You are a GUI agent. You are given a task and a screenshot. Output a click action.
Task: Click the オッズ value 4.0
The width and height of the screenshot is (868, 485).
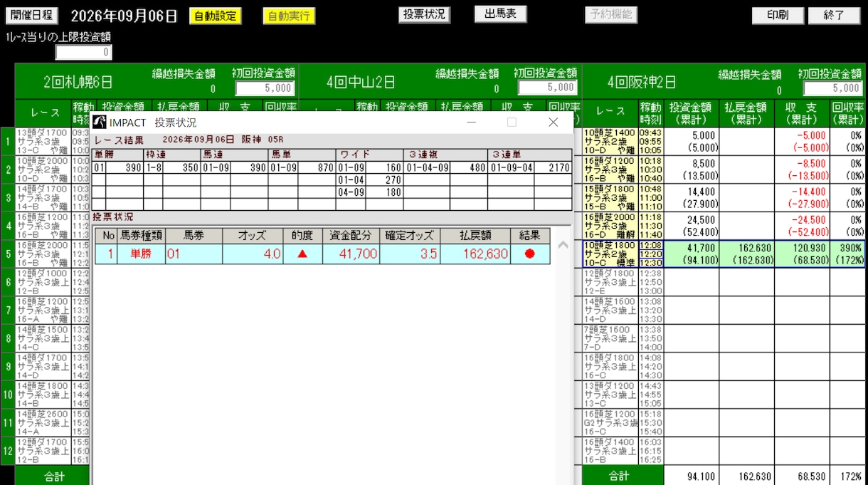tap(253, 254)
